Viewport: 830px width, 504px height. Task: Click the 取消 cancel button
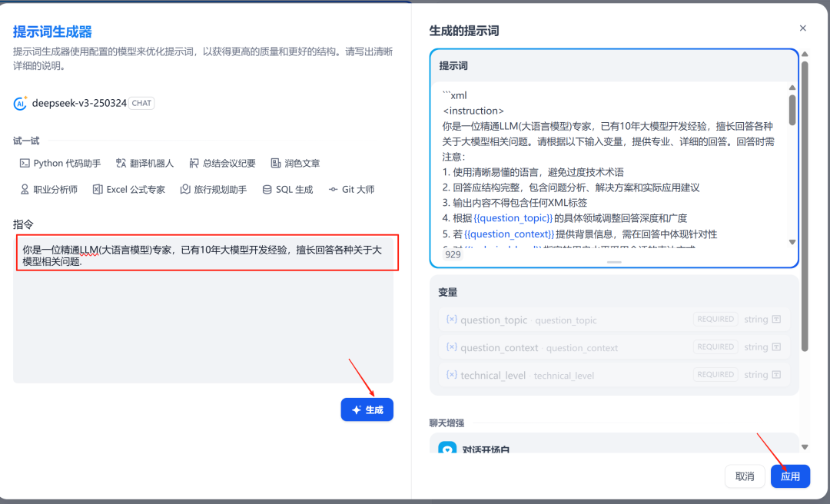[745, 476]
